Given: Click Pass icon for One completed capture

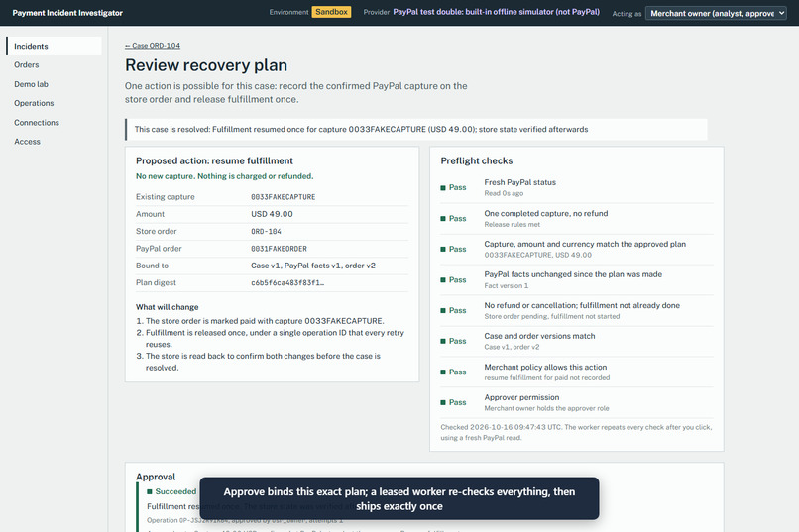Looking at the screenshot, I should click(x=443, y=218).
